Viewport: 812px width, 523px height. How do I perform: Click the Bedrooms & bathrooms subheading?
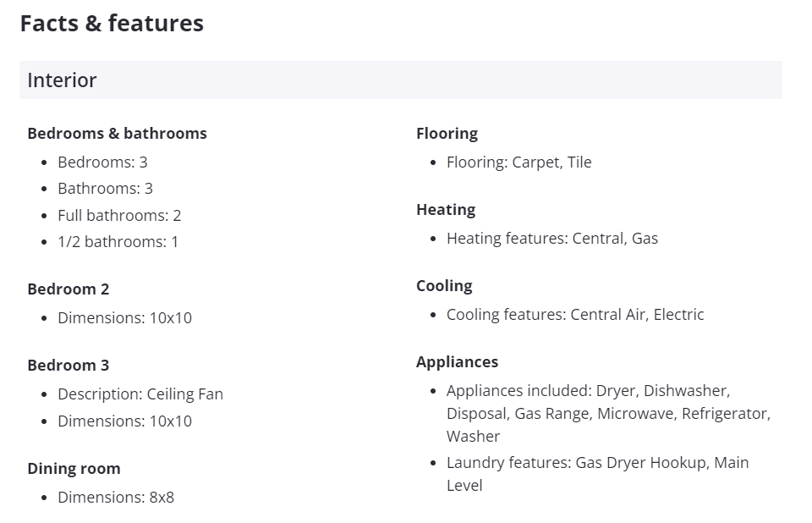click(x=117, y=134)
